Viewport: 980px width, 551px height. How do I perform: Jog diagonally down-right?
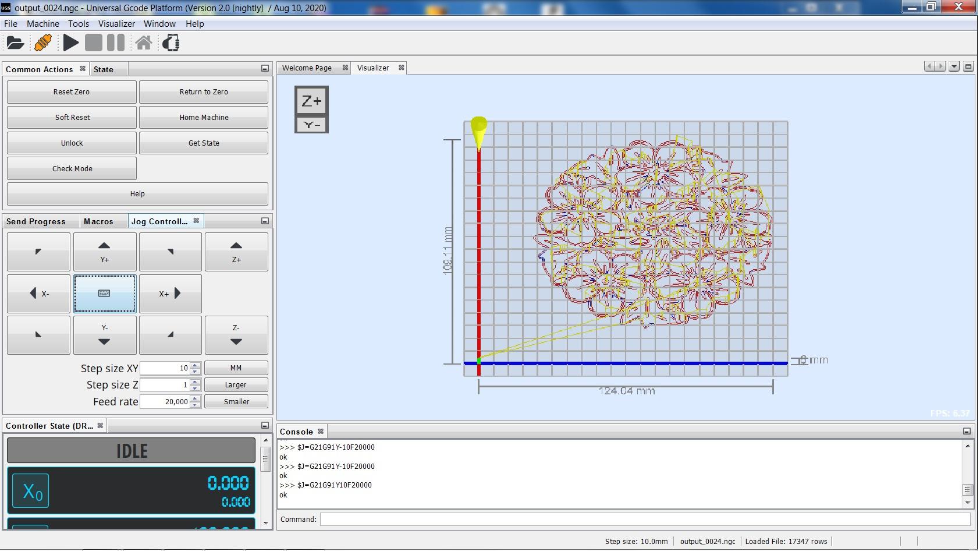(171, 335)
